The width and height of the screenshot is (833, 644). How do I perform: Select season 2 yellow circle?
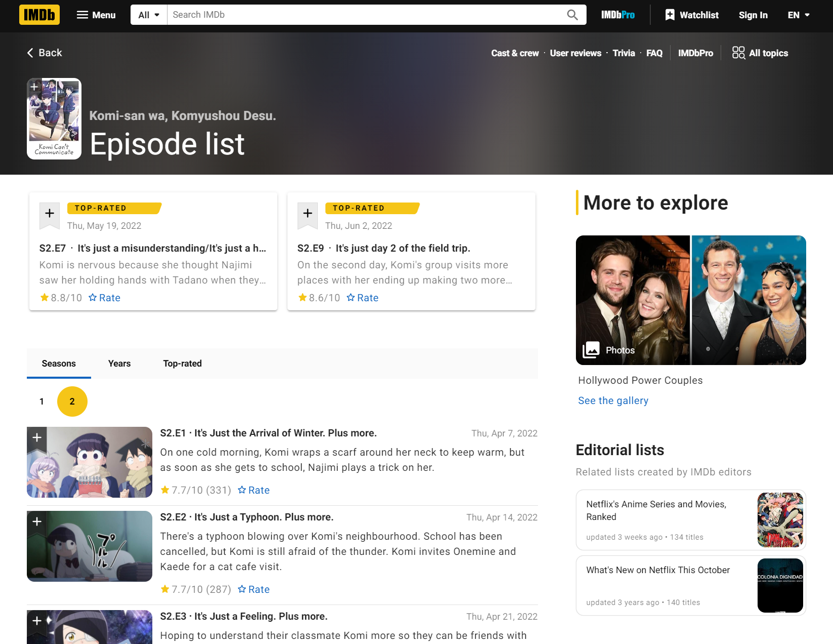point(72,401)
